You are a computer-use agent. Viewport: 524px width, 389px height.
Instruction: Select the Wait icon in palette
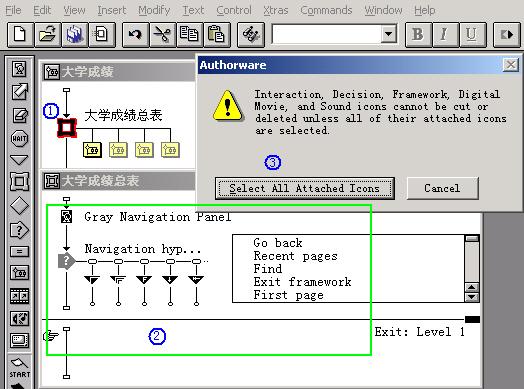pyautogui.click(x=19, y=138)
